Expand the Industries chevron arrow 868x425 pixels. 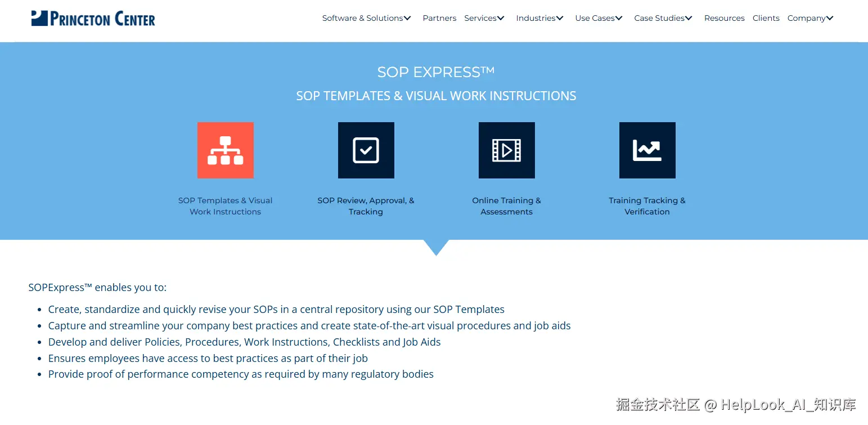pyautogui.click(x=560, y=18)
